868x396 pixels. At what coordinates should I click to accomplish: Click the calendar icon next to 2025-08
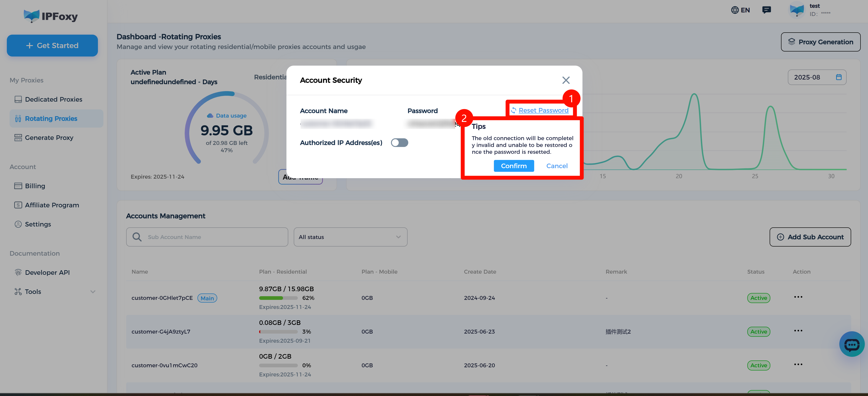pyautogui.click(x=839, y=77)
